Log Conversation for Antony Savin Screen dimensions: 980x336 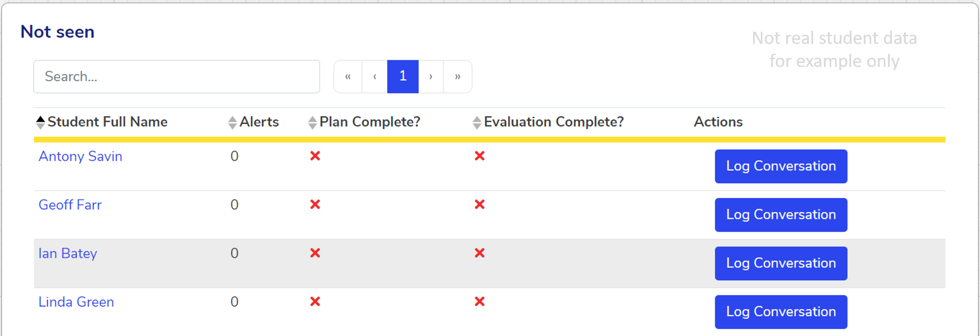coord(781,166)
